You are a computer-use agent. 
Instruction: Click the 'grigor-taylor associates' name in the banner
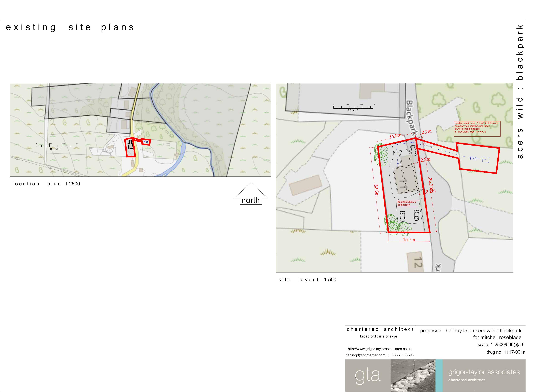(484, 372)
